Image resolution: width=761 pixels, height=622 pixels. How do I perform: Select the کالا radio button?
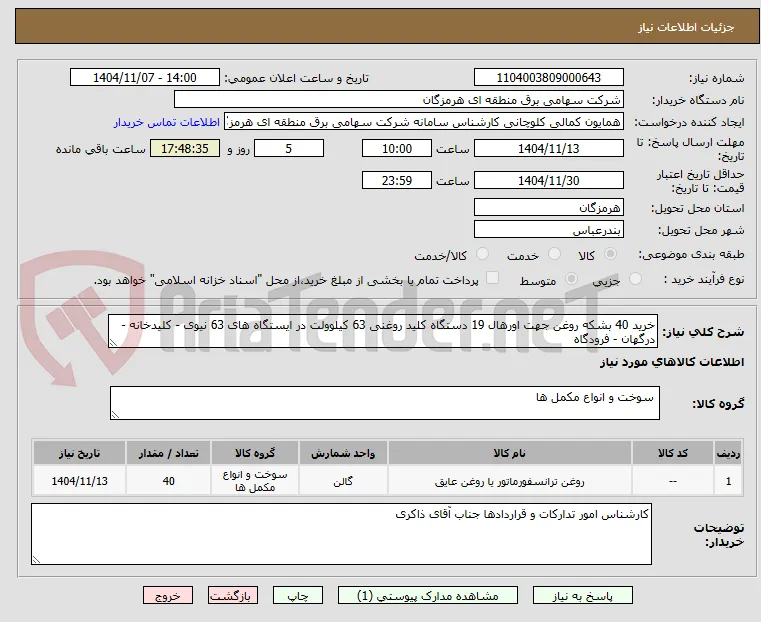pyautogui.click(x=611, y=254)
